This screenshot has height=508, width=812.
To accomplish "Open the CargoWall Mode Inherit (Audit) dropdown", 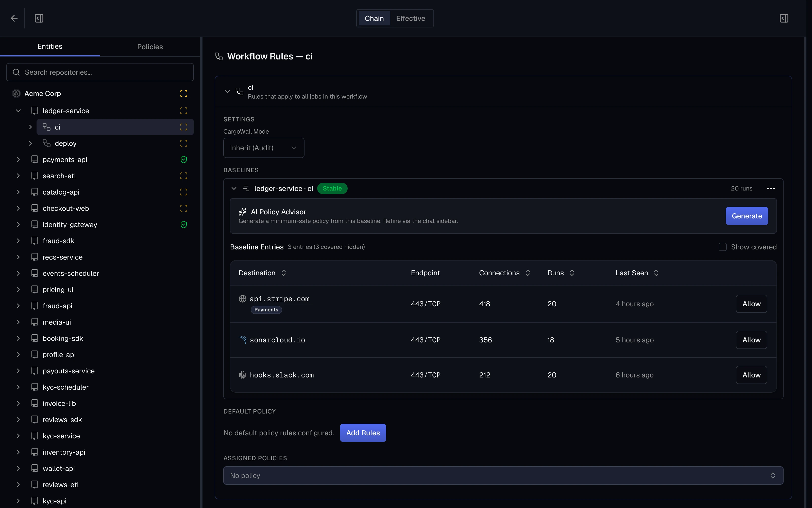I will [x=264, y=148].
